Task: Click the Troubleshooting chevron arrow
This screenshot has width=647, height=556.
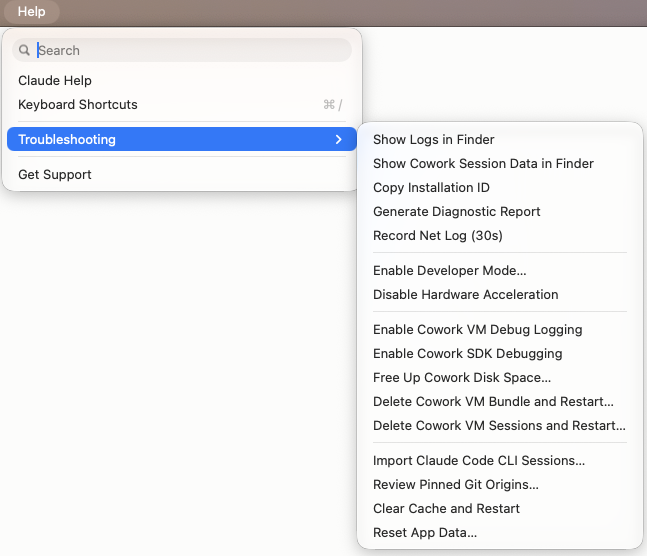Action: [338, 140]
